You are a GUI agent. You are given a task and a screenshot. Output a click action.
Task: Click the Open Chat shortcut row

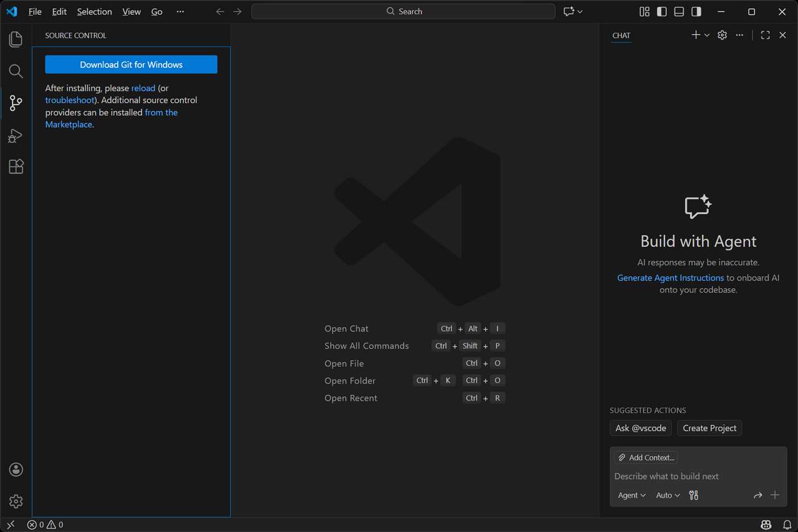[415, 328]
